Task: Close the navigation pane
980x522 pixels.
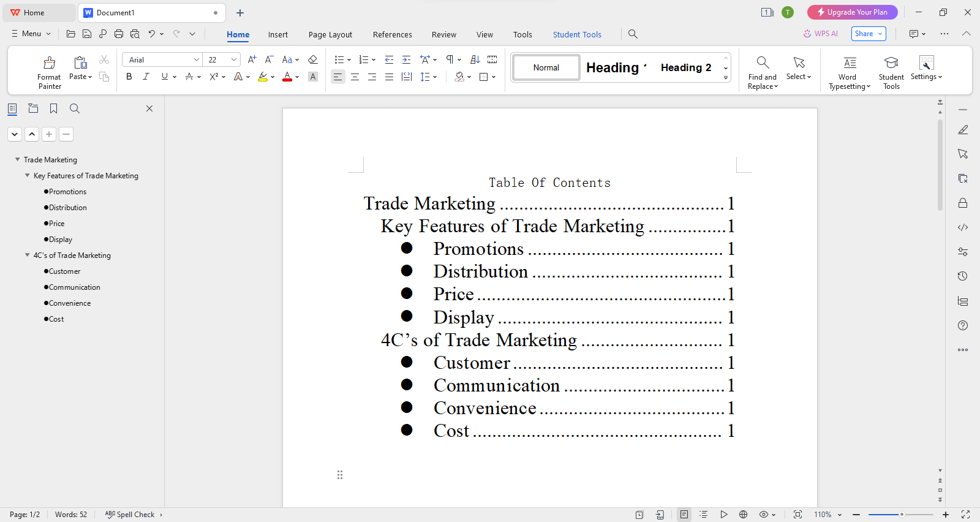Action: point(149,108)
